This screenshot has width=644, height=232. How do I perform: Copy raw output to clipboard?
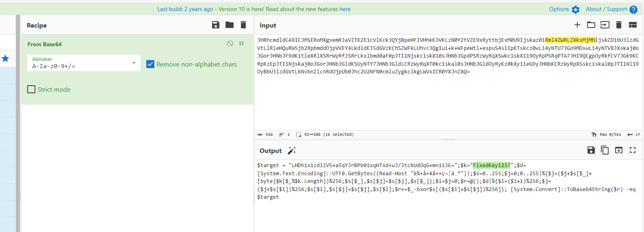[605, 150]
